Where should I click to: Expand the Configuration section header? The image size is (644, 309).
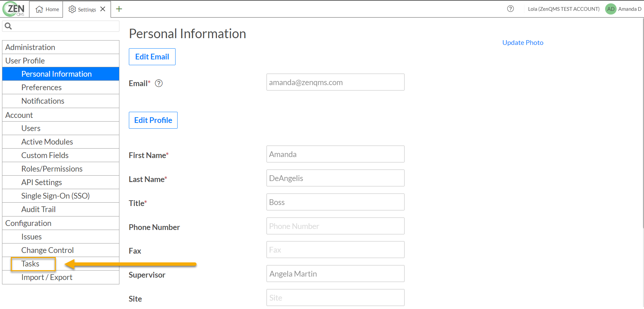point(28,223)
